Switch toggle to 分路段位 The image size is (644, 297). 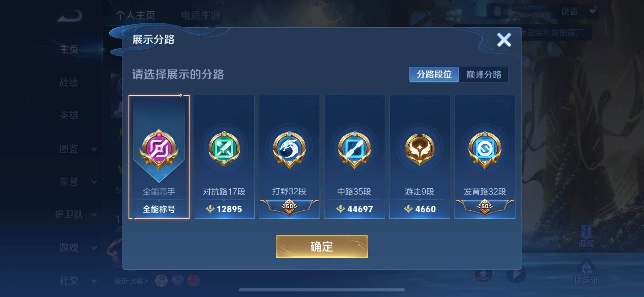pos(434,74)
